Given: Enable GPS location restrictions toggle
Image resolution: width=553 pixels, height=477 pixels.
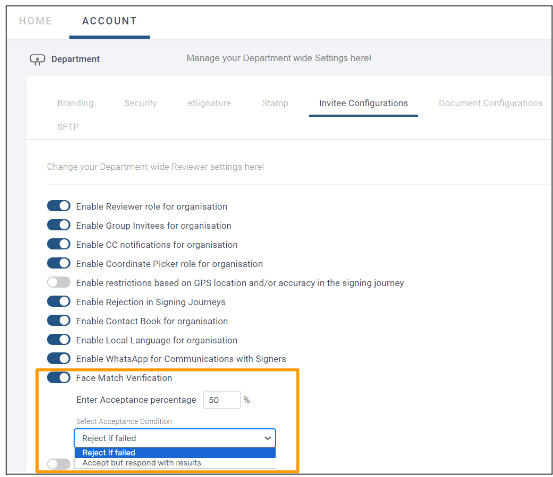Looking at the screenshot, I should point(59,282).
